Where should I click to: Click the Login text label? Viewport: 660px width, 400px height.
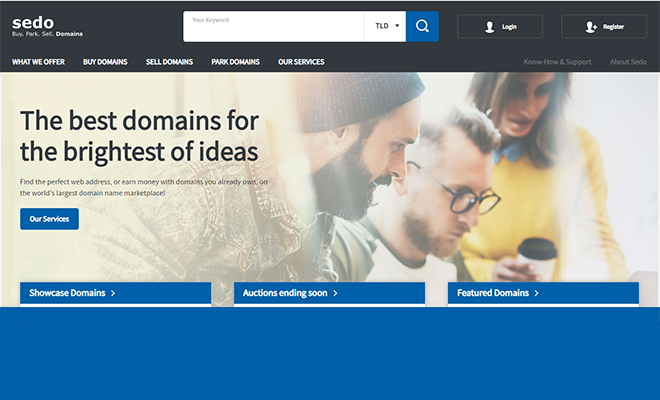click(510, 27)
